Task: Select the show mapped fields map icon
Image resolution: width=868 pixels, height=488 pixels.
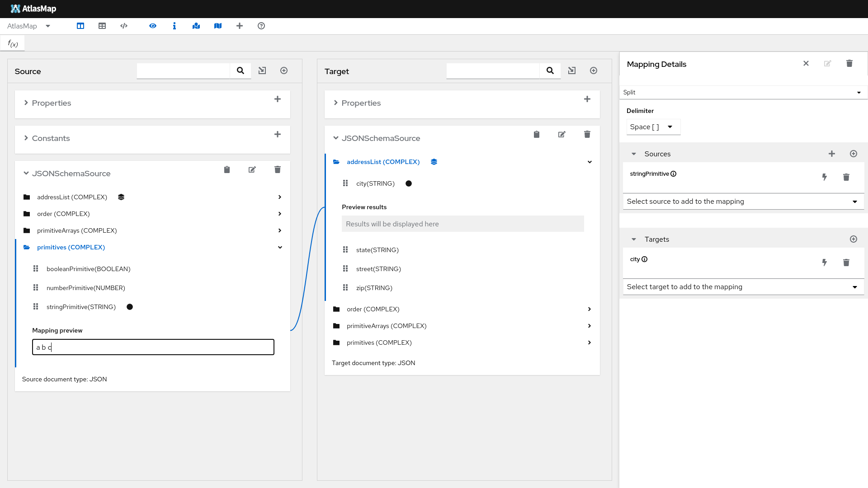Action: point(196,26)
